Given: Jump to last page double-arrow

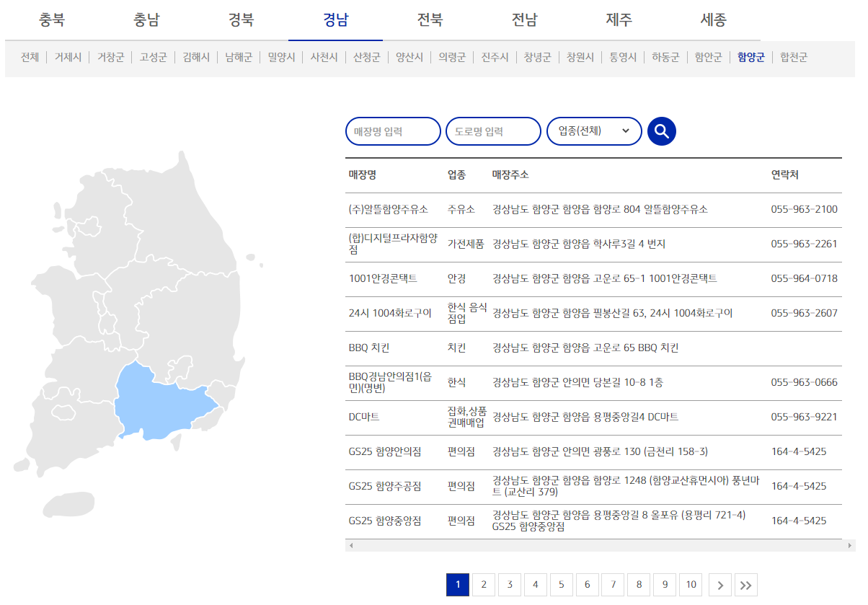Looking at the screenshot, I should [745, 585].
